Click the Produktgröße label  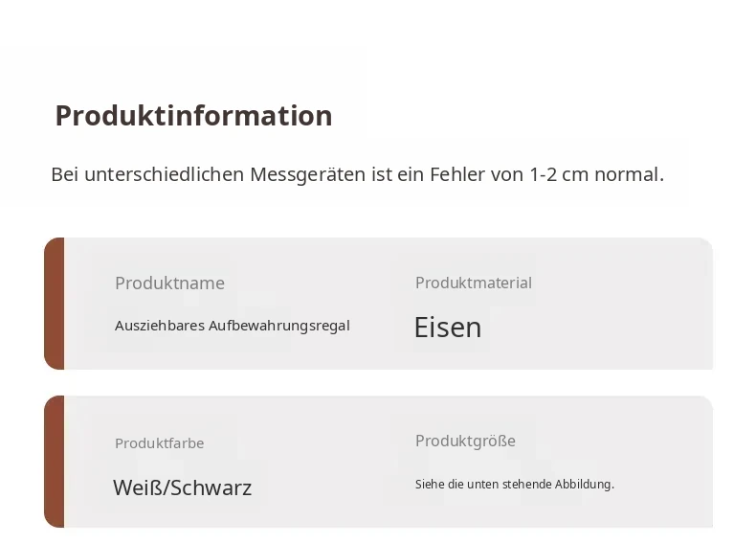465,441
